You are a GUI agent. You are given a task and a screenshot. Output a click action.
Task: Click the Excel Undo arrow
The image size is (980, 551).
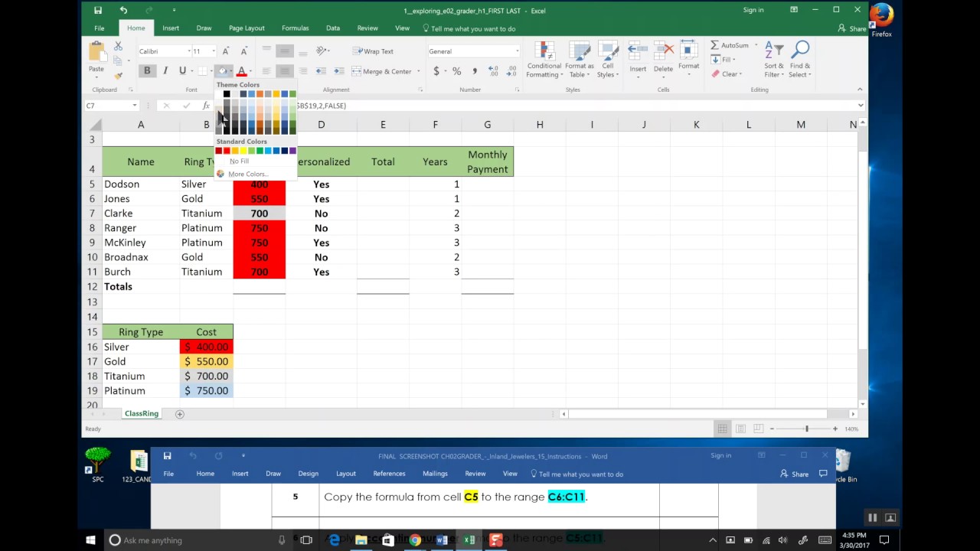click(123, 10)
